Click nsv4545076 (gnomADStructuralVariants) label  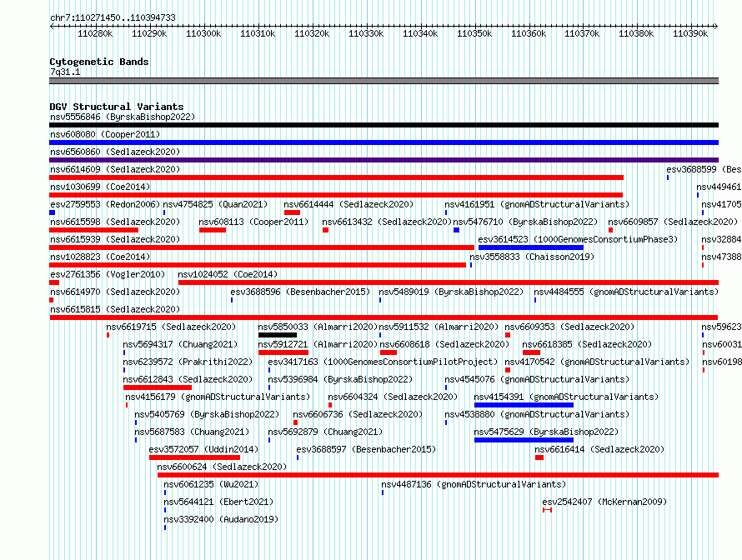[537, 379]
